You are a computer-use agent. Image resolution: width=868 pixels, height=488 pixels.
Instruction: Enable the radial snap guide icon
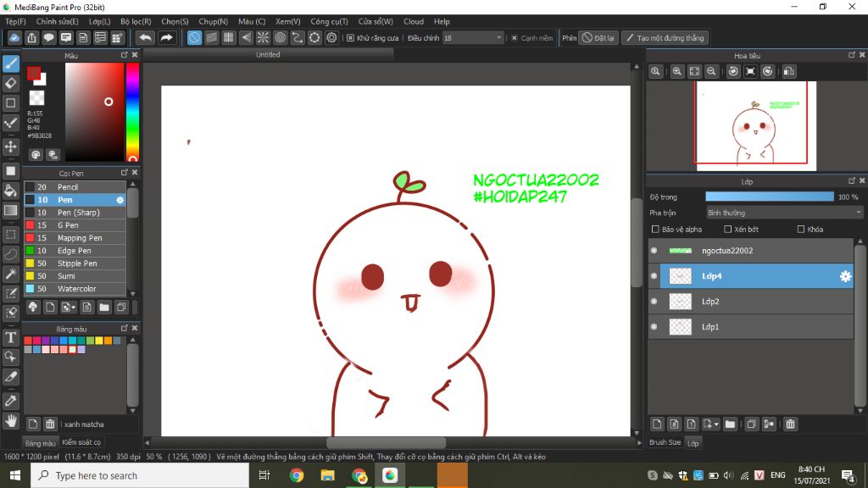coord(263,37)
